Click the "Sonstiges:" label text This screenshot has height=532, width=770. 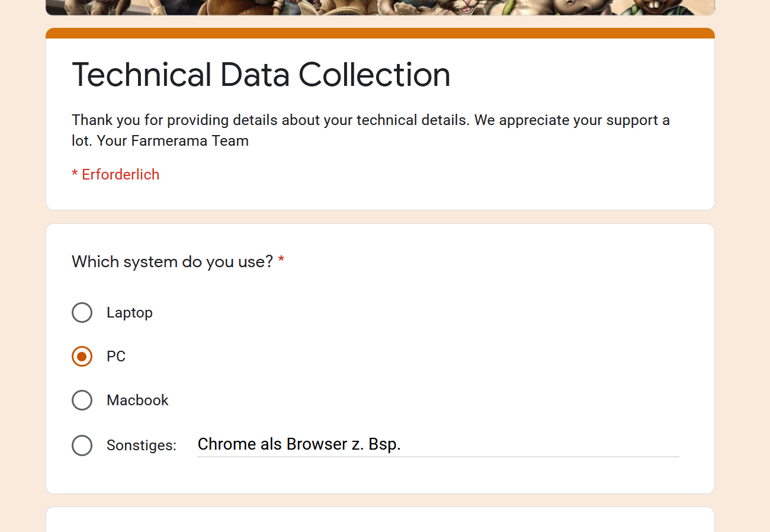click(x=142, y=445)
